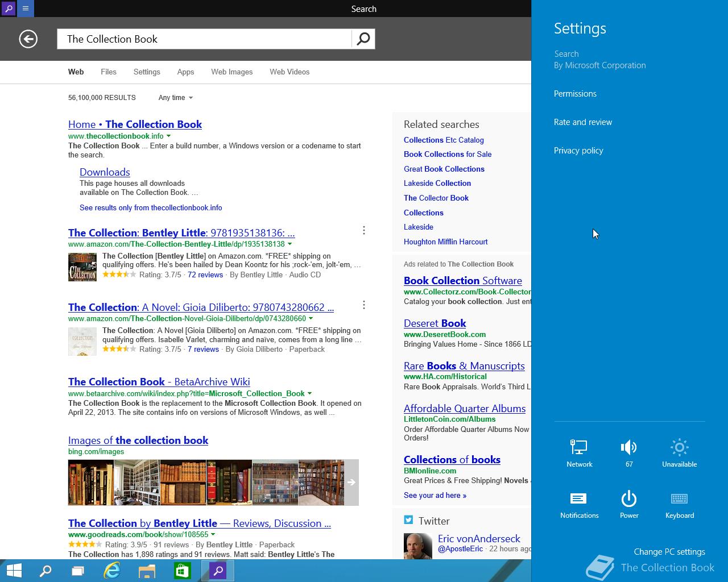Click the Windows Start button
Image resolution: width=728 pixels, height=582 pixels.
[x=14, y=571]
